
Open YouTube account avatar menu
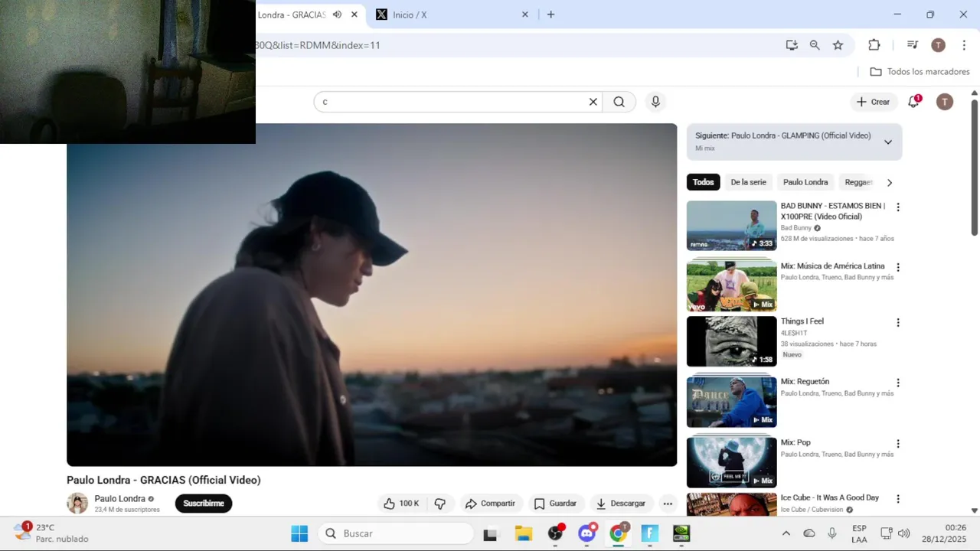coord(945,102)
